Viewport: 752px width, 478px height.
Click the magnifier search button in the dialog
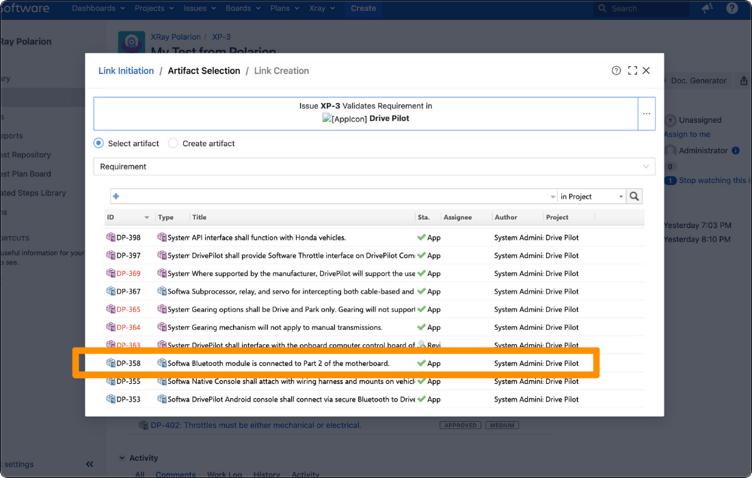click(x=634, y=196)
